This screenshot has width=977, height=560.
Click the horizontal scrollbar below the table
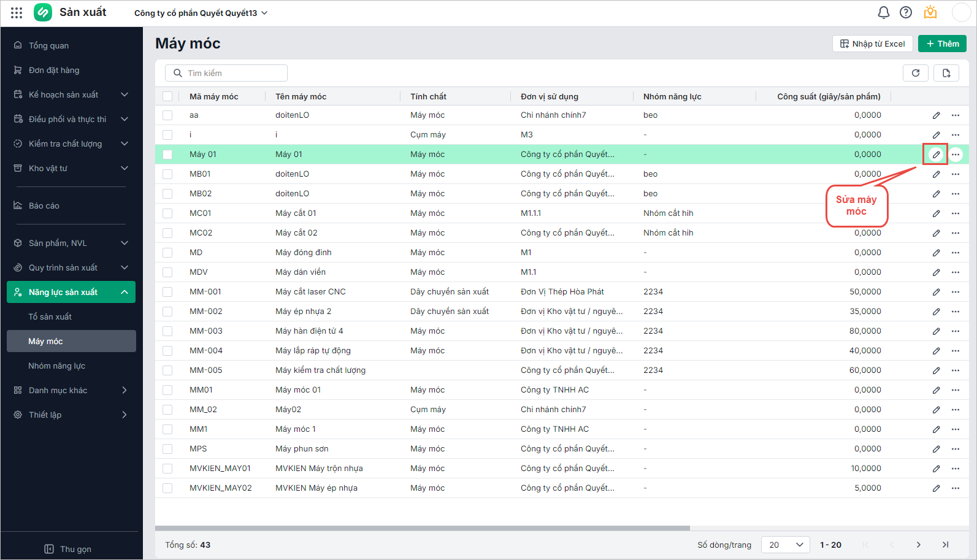coord(422,527)
